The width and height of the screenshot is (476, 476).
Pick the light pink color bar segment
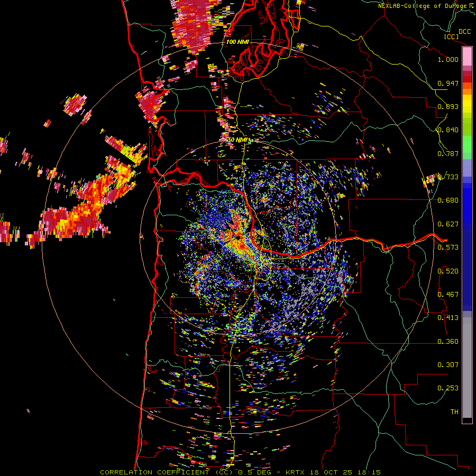click(467, 57)
